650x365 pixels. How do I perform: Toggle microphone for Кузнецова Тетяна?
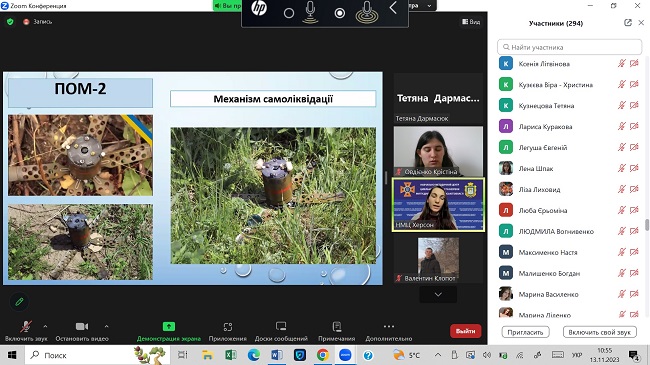tap(621, 105)
